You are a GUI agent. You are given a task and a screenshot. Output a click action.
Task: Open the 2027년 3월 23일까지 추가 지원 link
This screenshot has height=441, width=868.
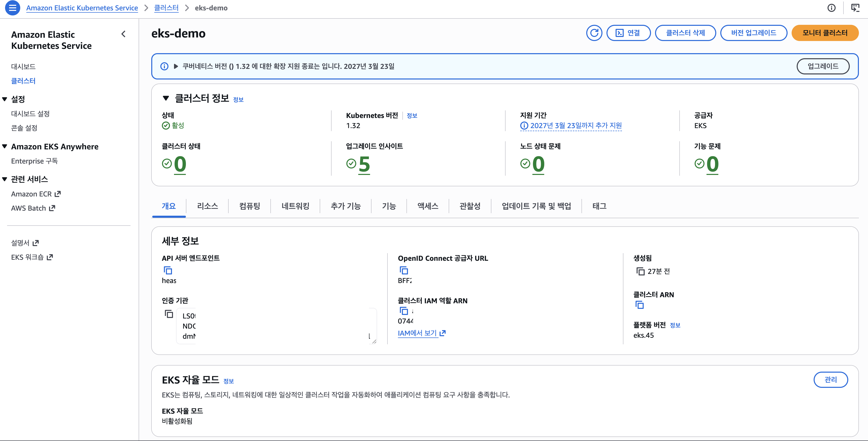[x=576, y=126]
